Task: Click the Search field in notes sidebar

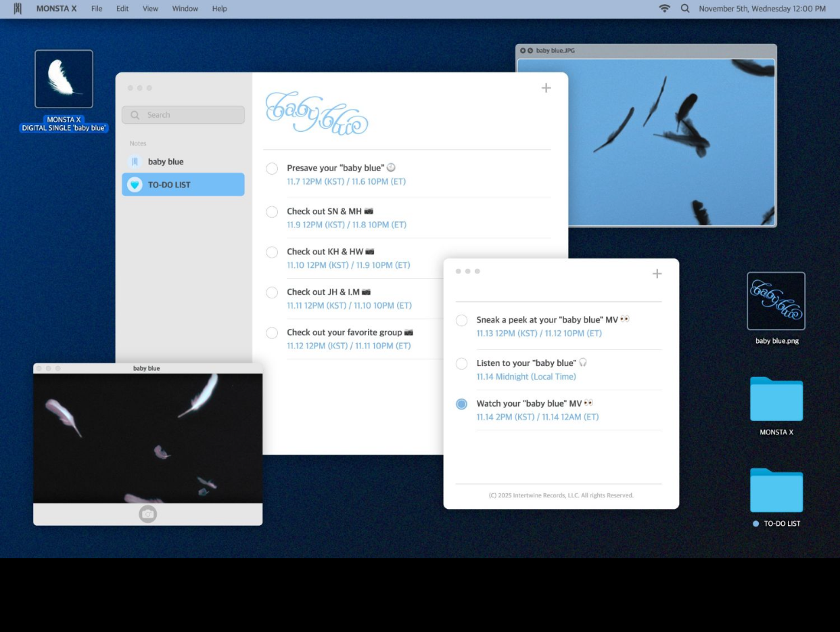Action: click(183, 115)
